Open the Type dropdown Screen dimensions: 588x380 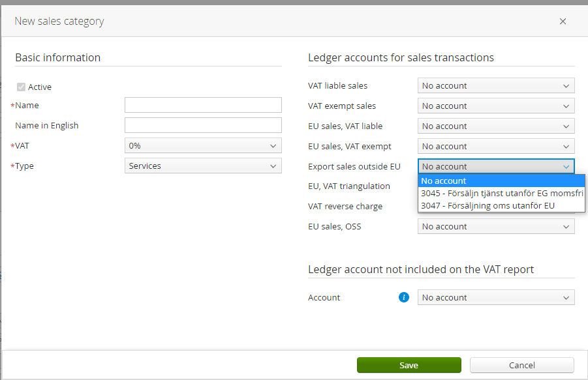point(203,166)
